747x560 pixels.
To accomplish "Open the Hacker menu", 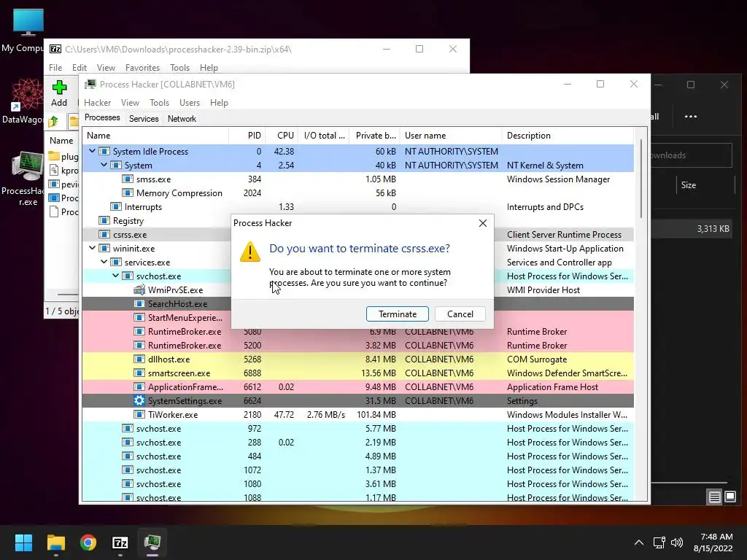I will [97, 102].
